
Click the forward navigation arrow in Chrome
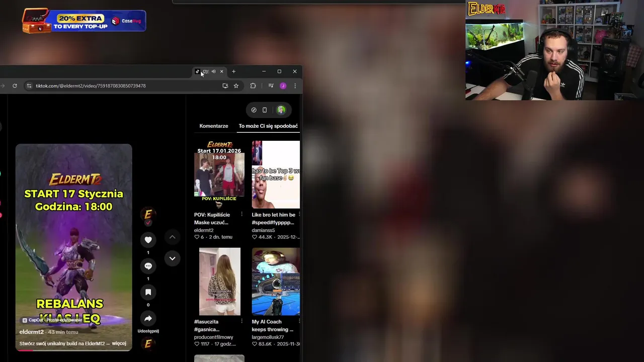coord(3,86)
